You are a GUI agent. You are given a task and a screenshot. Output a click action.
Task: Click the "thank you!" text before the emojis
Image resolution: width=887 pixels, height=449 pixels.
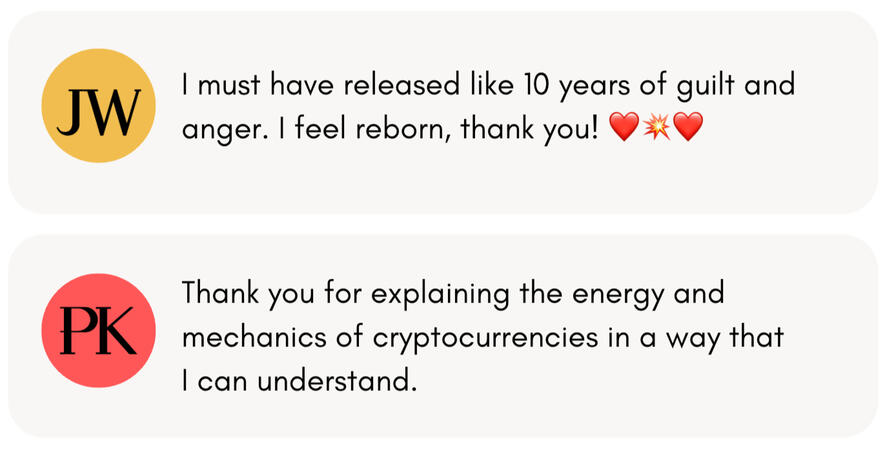point(529,129)
